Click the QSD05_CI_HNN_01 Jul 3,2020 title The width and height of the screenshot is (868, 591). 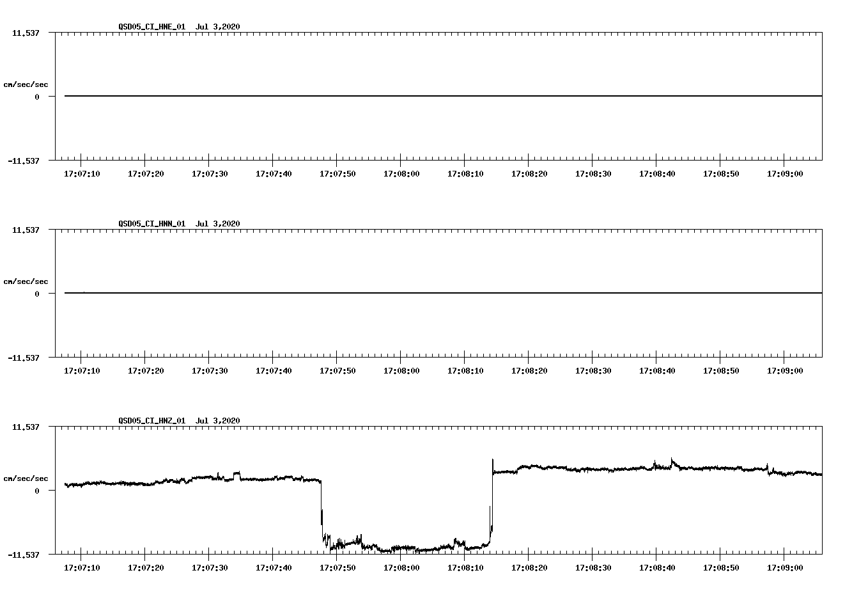coord(179,223)
